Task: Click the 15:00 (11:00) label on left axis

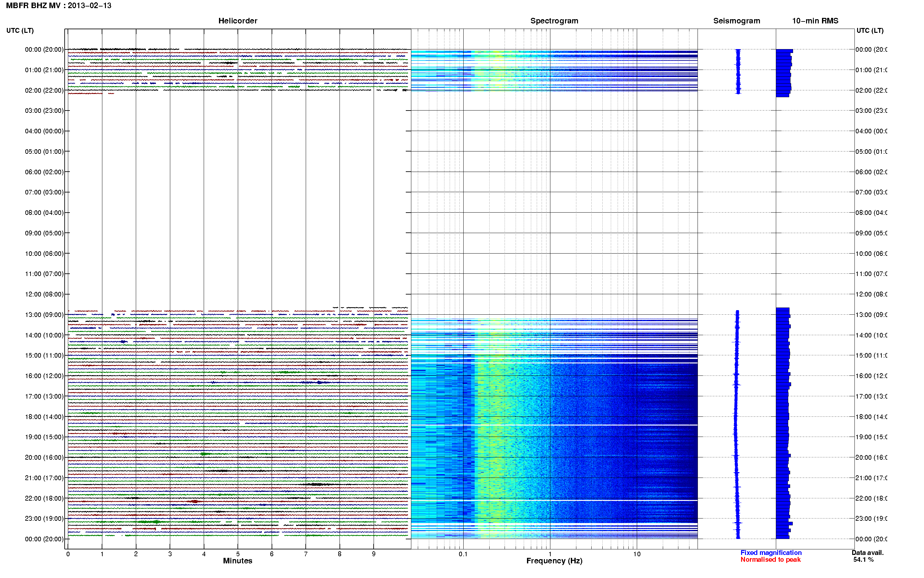Action: [x=44, y=356]
